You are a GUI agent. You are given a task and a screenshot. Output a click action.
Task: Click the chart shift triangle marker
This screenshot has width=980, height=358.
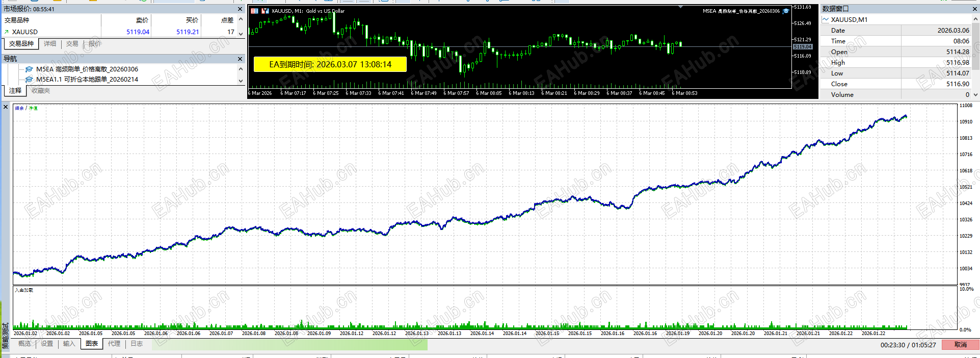click(x=681, y=7)
